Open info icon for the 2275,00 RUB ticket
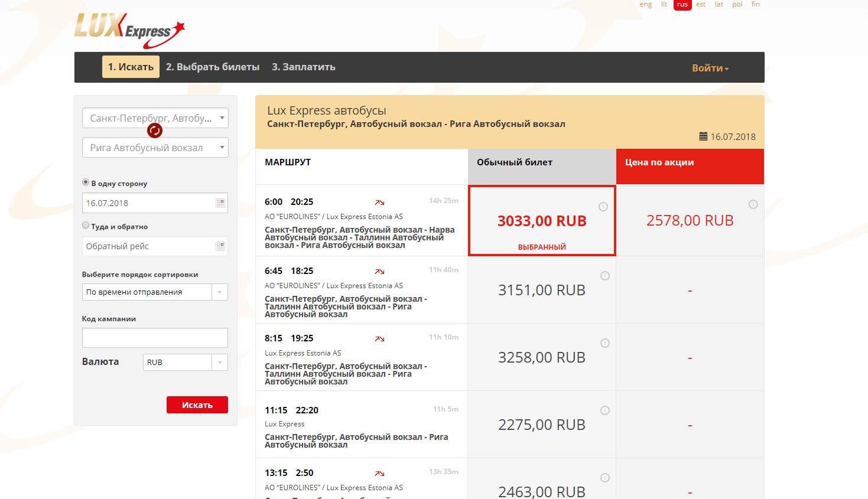 pos(605,410)
